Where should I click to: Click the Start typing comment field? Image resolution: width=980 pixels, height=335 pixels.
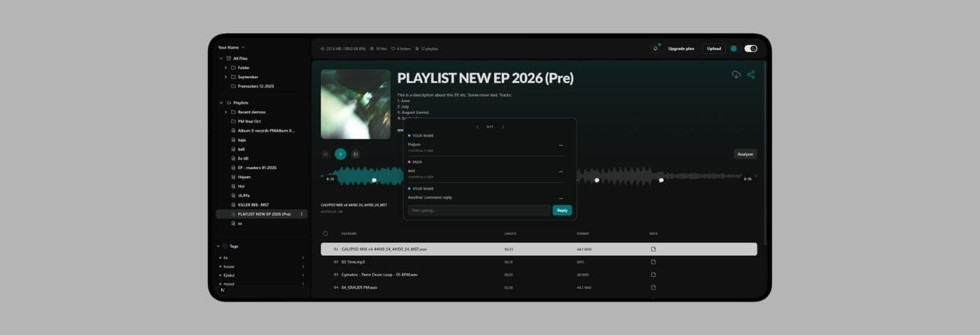coord(479,211)
